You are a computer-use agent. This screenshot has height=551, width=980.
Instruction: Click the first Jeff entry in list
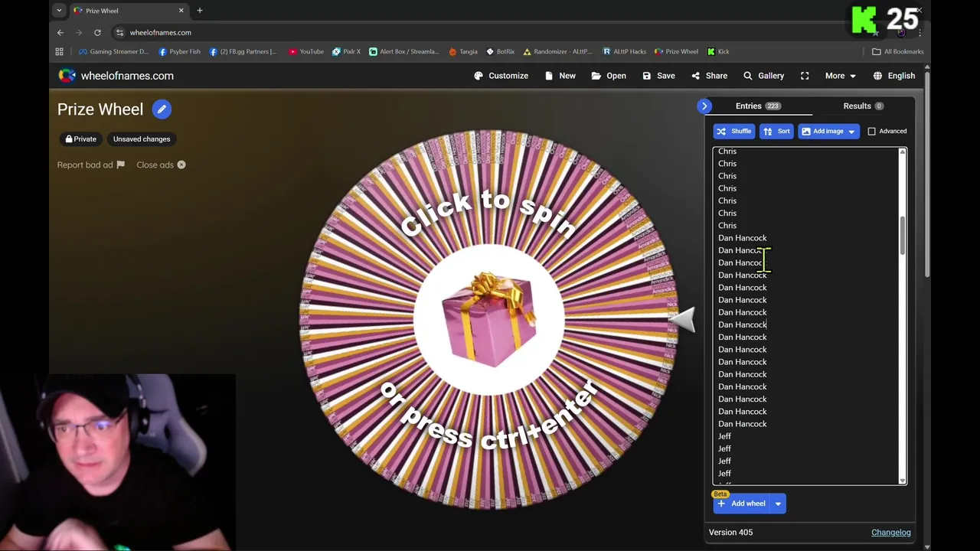coord(724,436)
